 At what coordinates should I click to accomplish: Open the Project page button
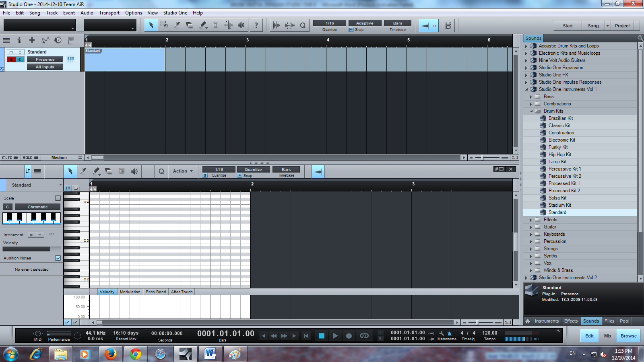[x=622, y=25]
